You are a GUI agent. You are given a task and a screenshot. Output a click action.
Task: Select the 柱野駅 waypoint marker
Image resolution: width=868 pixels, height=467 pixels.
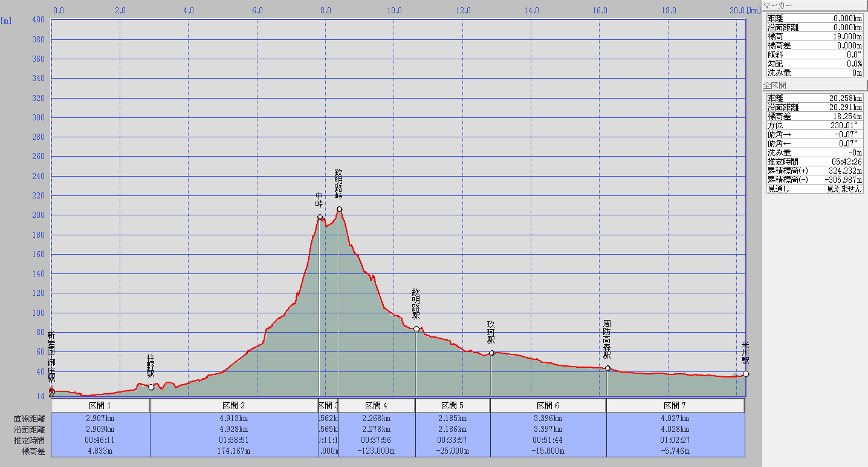pos(151,387)
